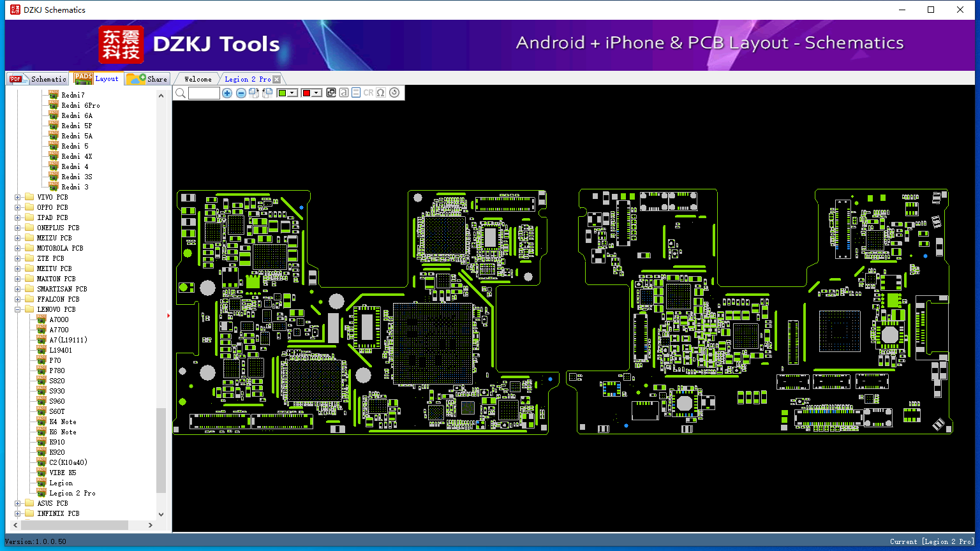Click the magnifier search icon

[x=181, y=93]
